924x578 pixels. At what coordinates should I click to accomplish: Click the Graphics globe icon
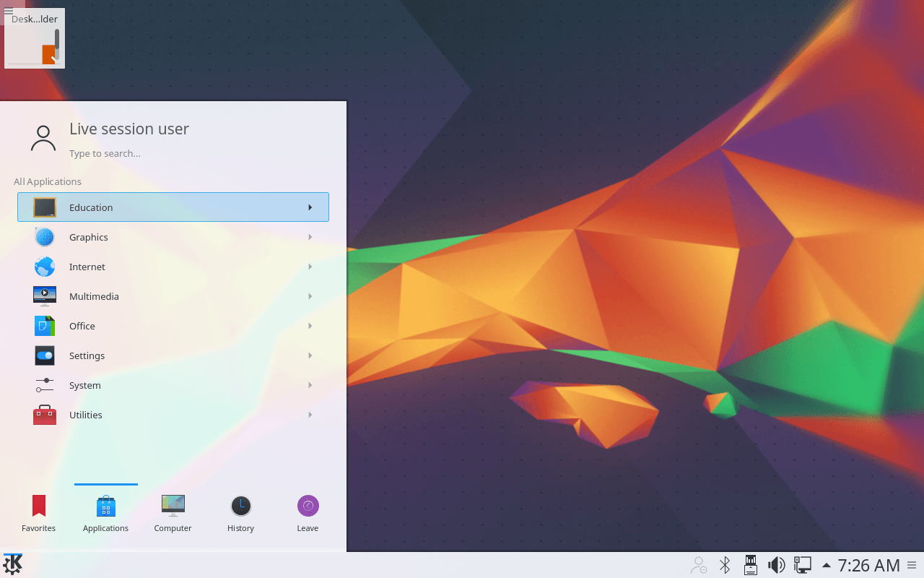point(45,237)
